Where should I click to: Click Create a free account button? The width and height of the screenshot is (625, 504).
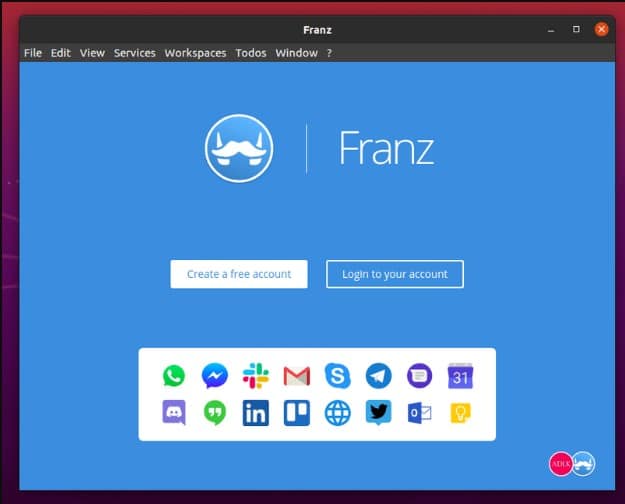click(x=239, y=274)
